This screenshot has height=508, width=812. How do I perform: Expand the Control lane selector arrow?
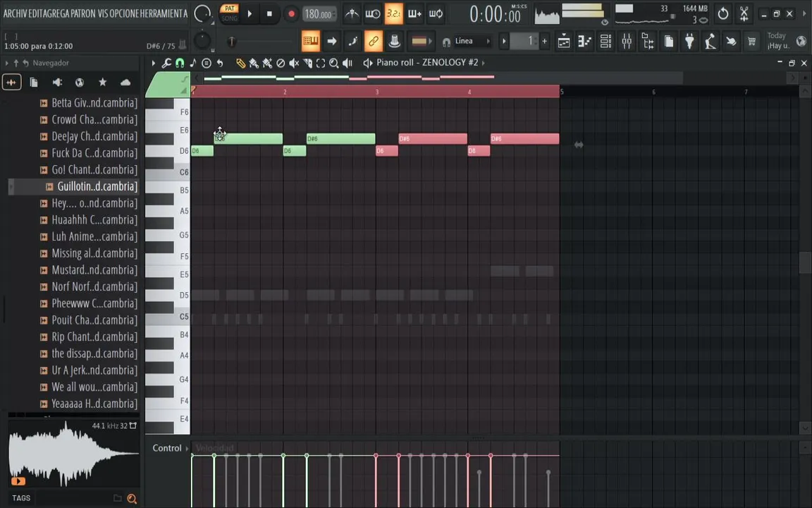click(187, 449)
